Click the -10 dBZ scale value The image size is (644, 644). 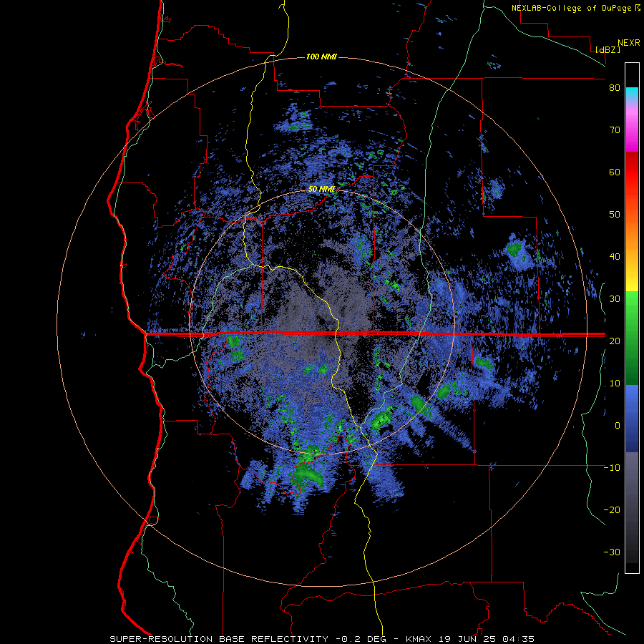click(612, 468)
